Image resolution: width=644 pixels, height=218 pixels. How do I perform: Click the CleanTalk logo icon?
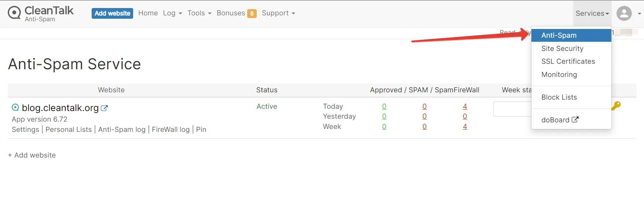point(14,13)
